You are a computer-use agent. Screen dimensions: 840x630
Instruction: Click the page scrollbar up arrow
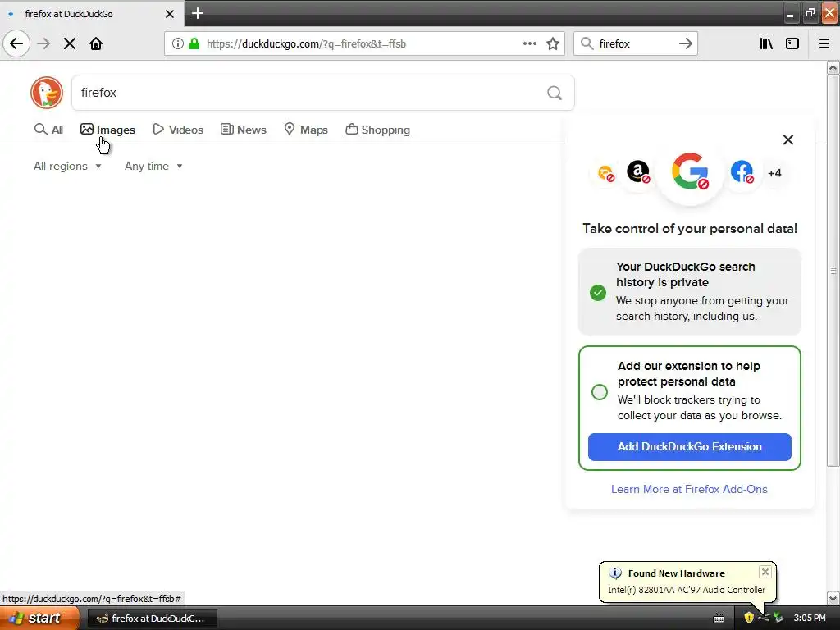833,67
